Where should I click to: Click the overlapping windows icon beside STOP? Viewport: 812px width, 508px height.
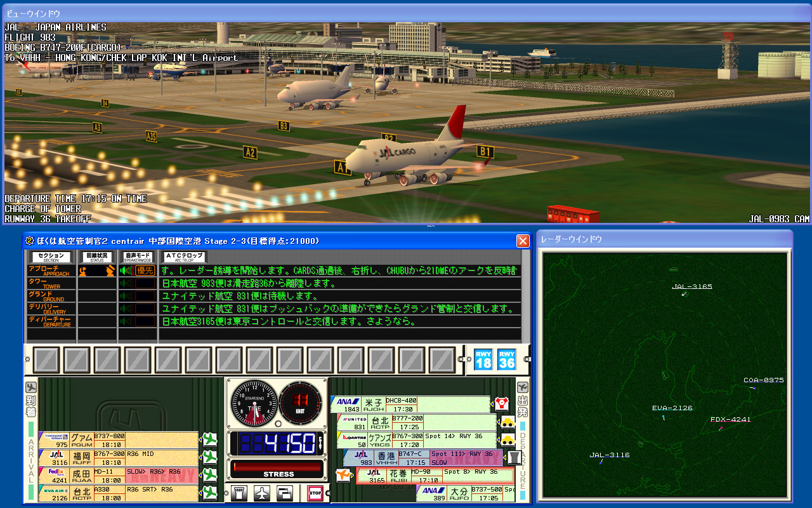click(x=284, y=493)
